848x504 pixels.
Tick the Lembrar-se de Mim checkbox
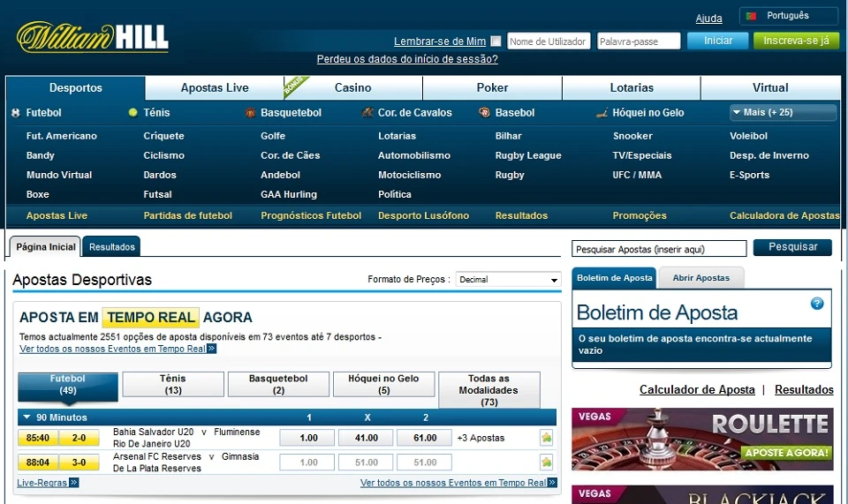click(x=496, y=41)
